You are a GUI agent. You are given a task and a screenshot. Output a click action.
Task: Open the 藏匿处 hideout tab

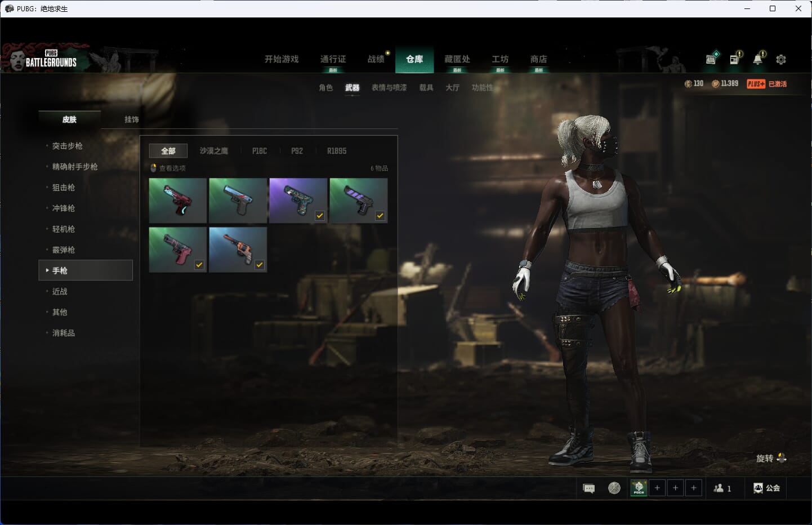tap(457, 59)
